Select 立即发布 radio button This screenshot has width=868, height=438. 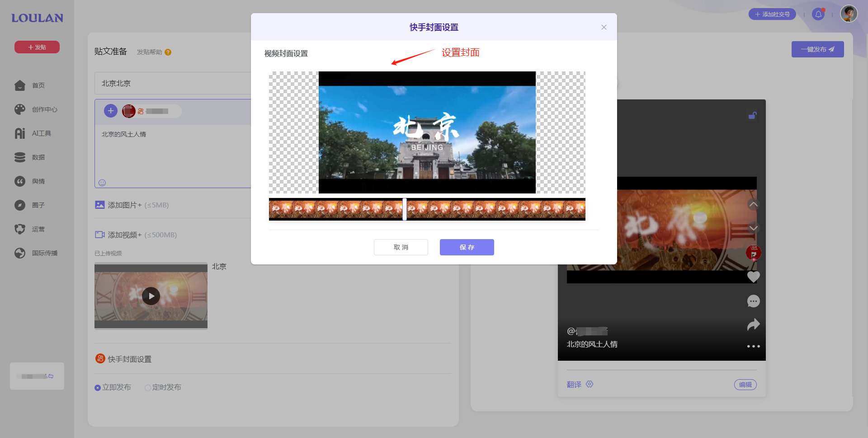tap(98, 388)
